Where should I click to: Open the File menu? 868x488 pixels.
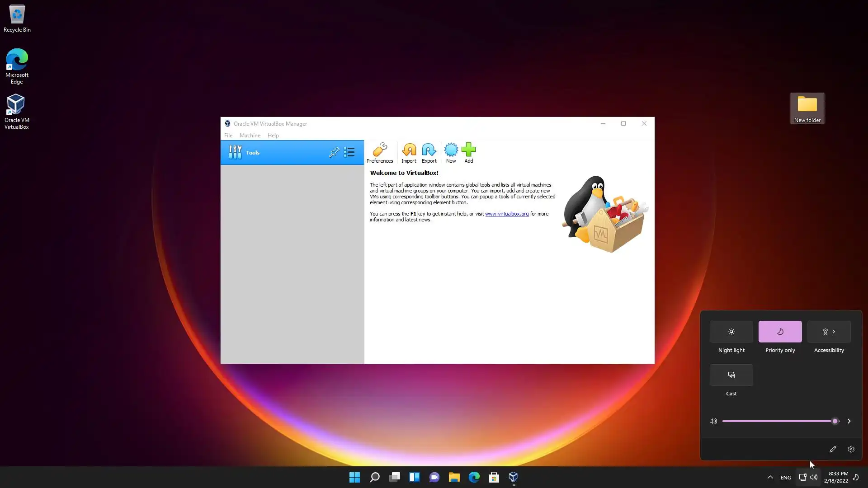tap(228, 136)
